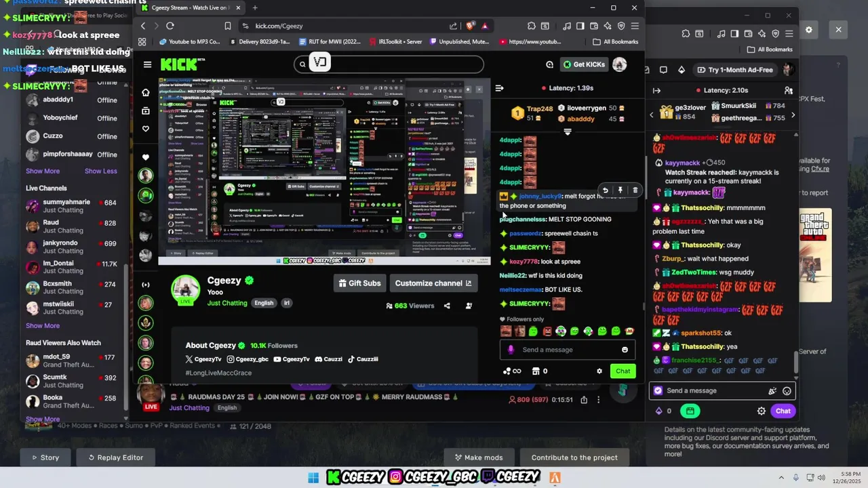Go to next Twitch gift leaderboard page

point(793,115)
